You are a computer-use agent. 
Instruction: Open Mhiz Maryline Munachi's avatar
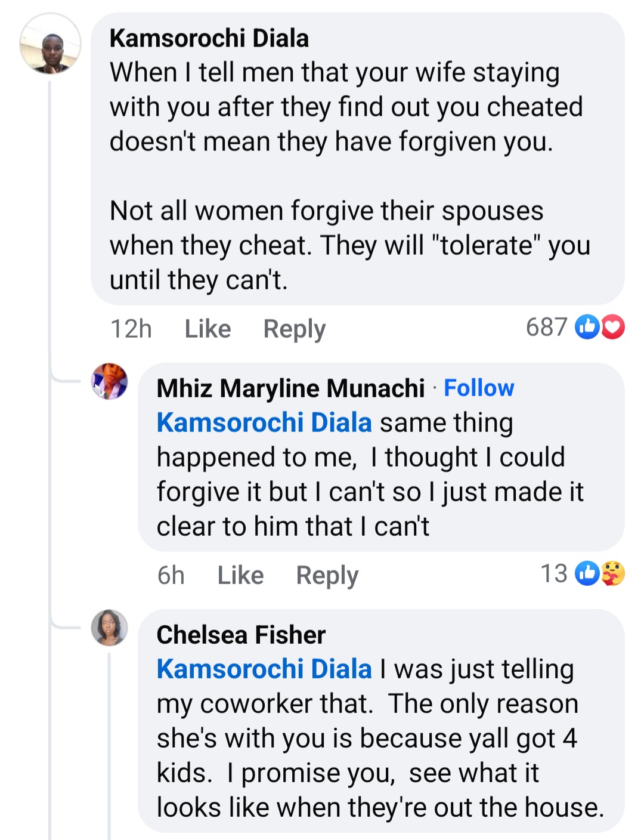tap(109, 381)
